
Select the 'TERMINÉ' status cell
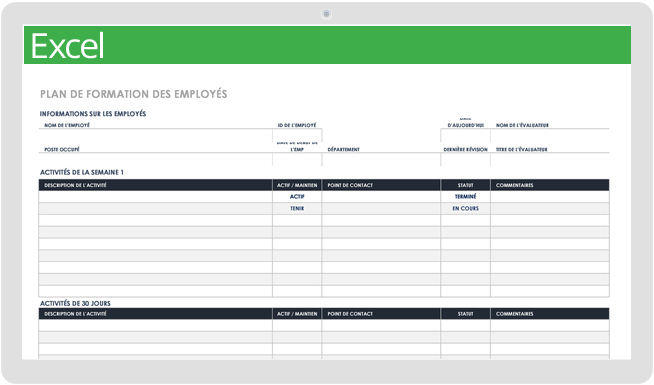click(465, 197)
